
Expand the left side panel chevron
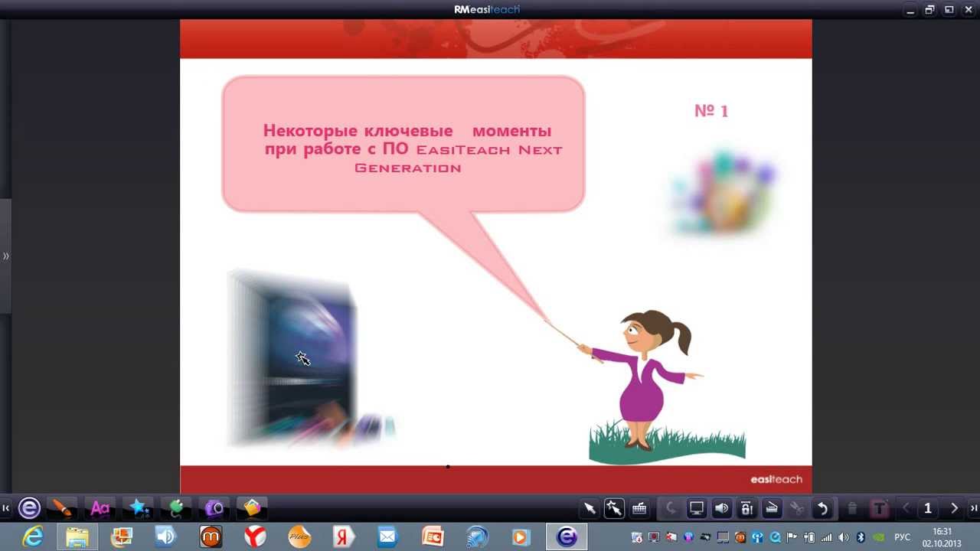coord(5,256)
